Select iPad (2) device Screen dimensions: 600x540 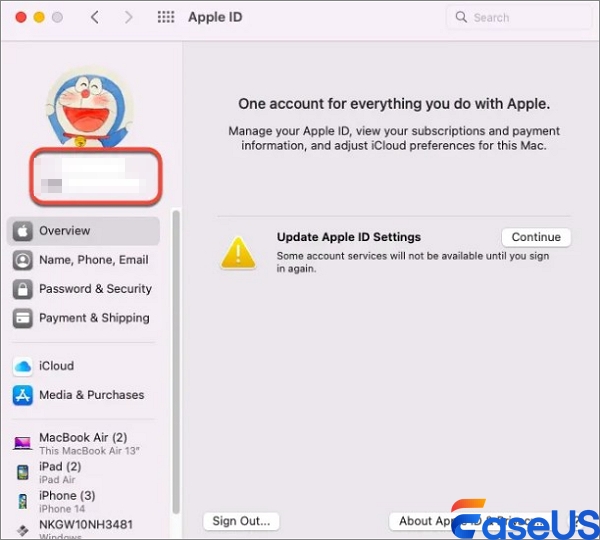click(60, 467)
